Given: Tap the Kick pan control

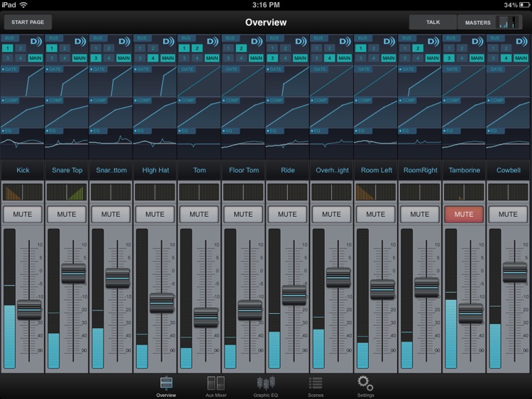Looking at the screenshot, I should pyautogui.click(x=23, y=192).
